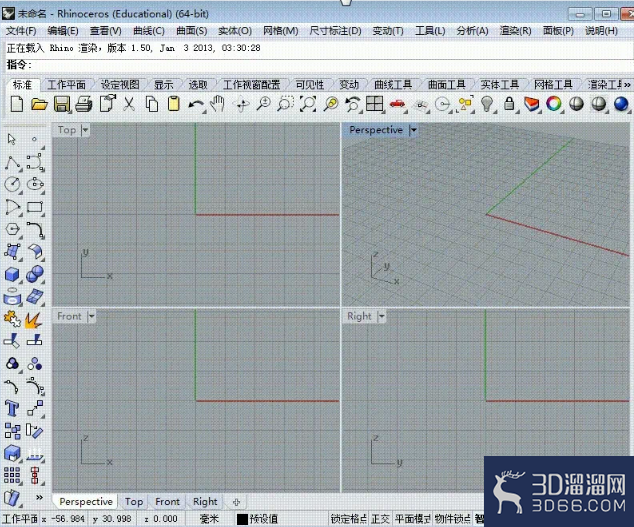The image size is (634, 527).
Task: Toggle Planar mode 平面模式
Action: 412,519
